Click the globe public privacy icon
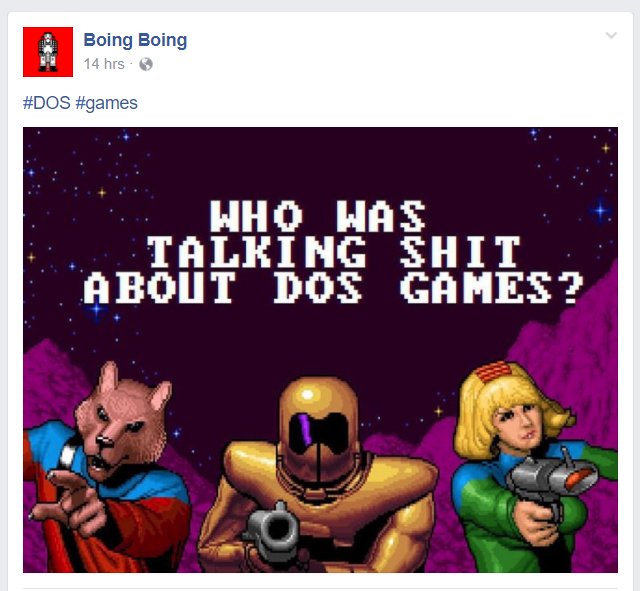The width and height of the screenshot is (640, 591). (146, 64)
